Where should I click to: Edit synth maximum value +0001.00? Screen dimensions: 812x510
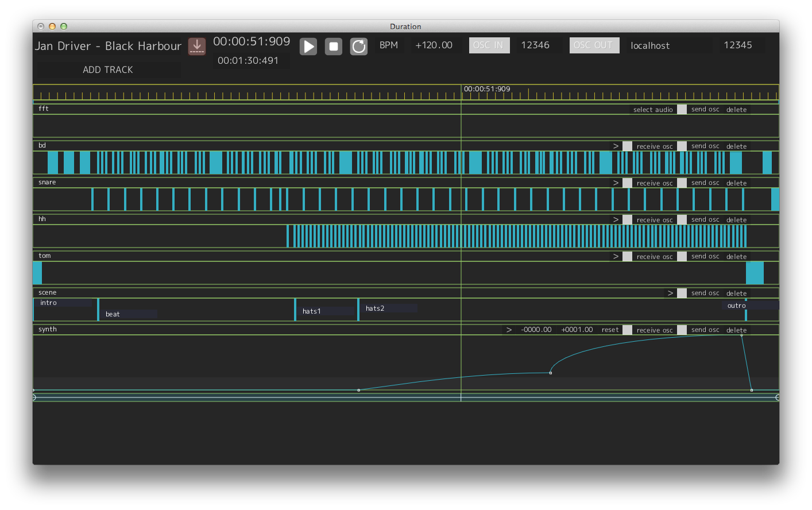[x=577, y=330]
